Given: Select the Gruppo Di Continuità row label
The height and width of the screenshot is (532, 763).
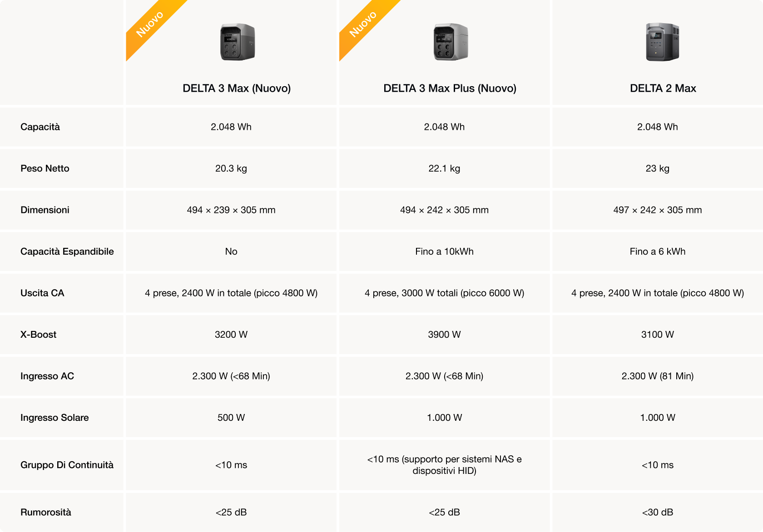Looking at the screenshot, I should 67,465.
